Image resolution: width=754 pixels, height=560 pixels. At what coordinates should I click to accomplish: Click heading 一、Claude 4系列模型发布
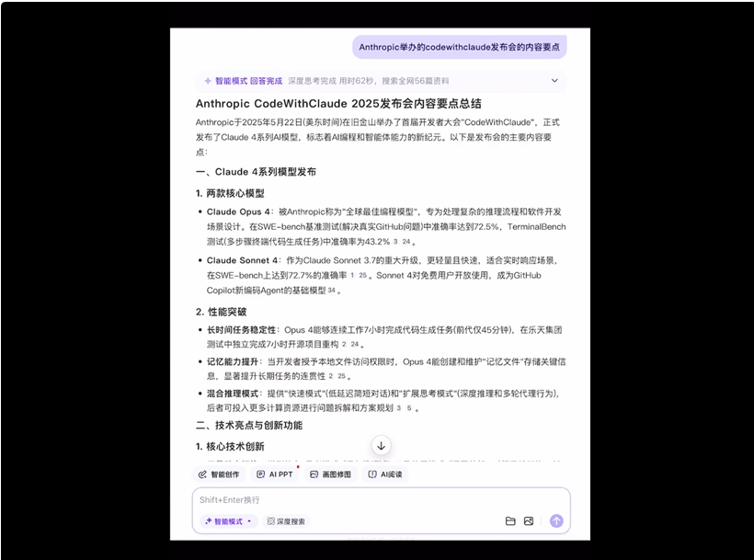click(256, 172)
